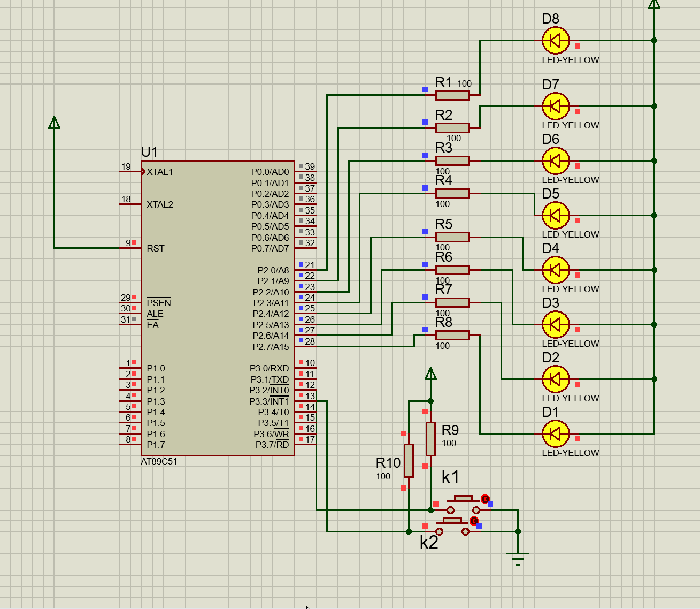Select resistor R1 body
This screenshot has height=609, width=700.
click(x=452, y=95)
